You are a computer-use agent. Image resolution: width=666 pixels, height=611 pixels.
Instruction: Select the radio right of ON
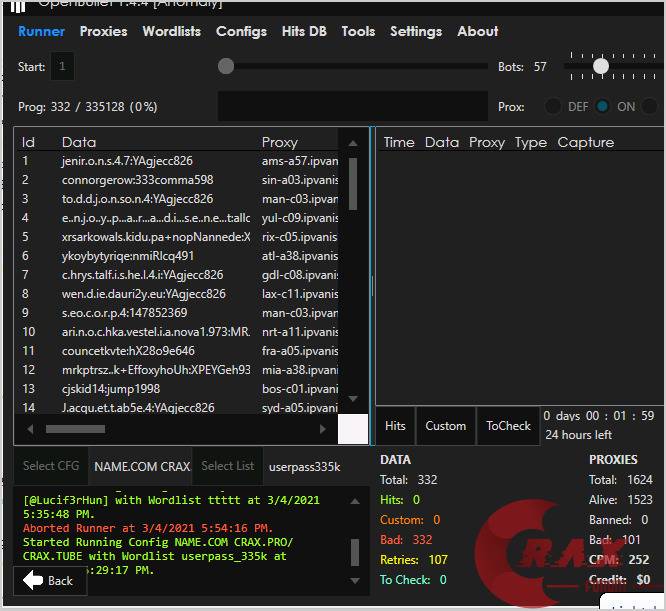coord(649,106)
